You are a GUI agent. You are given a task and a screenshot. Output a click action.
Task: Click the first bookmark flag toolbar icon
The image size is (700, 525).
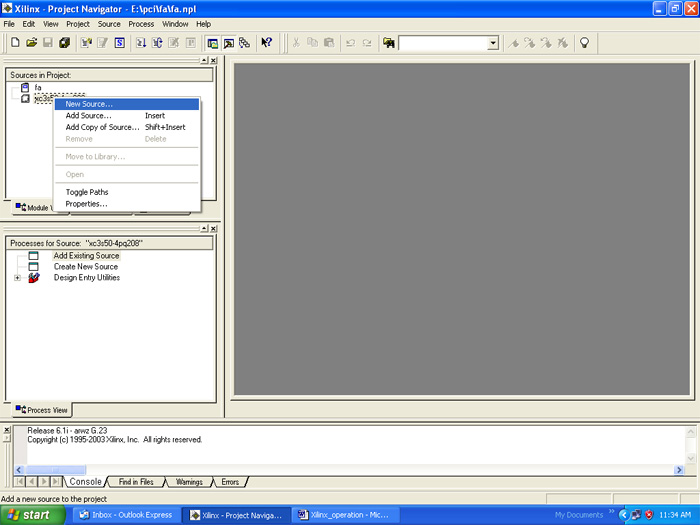pos(514,43)
